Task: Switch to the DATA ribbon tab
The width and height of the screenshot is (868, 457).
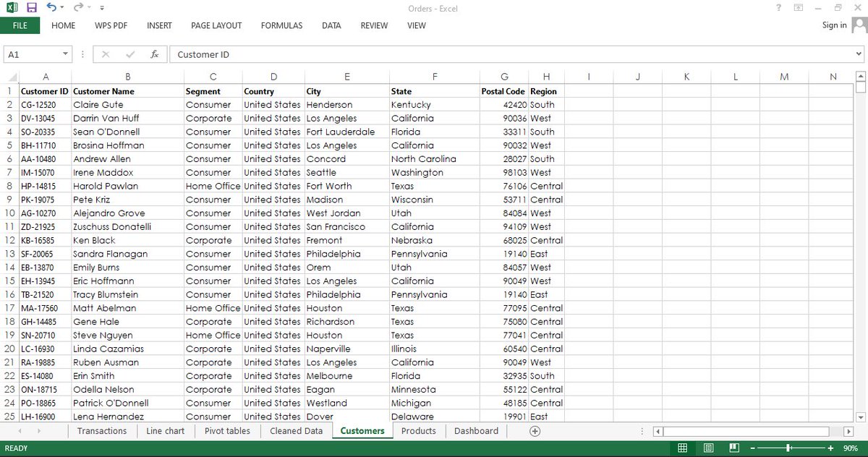Action: point(331,25)
